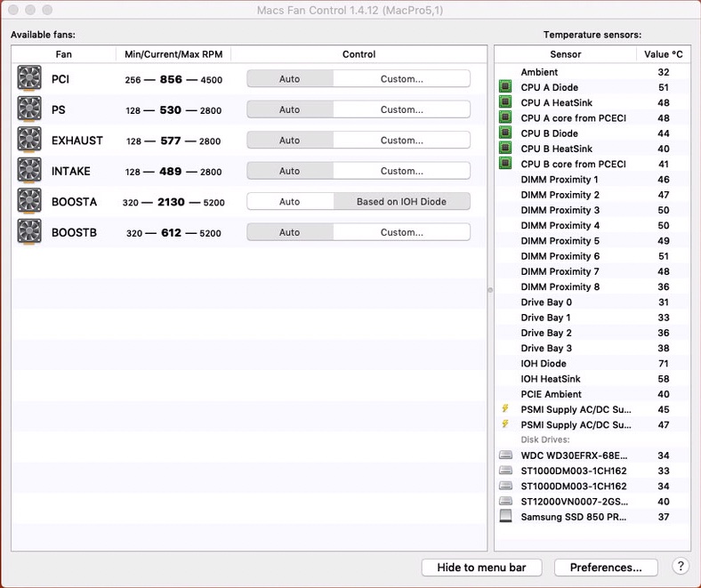Viewport: 701px width, 588px height.
Task: Click the CPU B Diode chip icon
Action: [505, 133]
